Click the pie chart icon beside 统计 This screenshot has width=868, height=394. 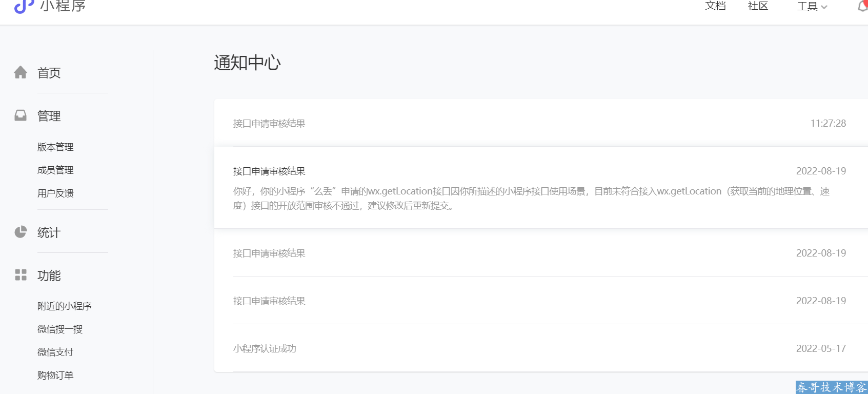point(21,232)
